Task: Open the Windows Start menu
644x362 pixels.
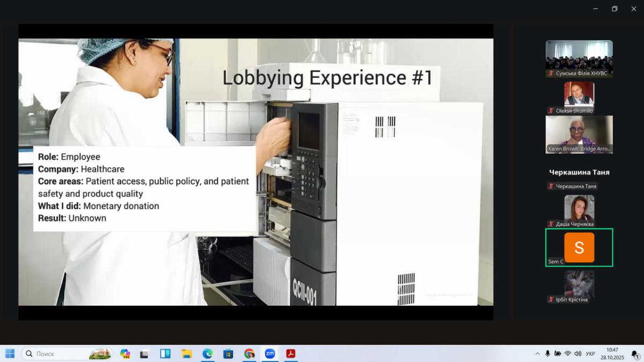Action: (10, 353)
